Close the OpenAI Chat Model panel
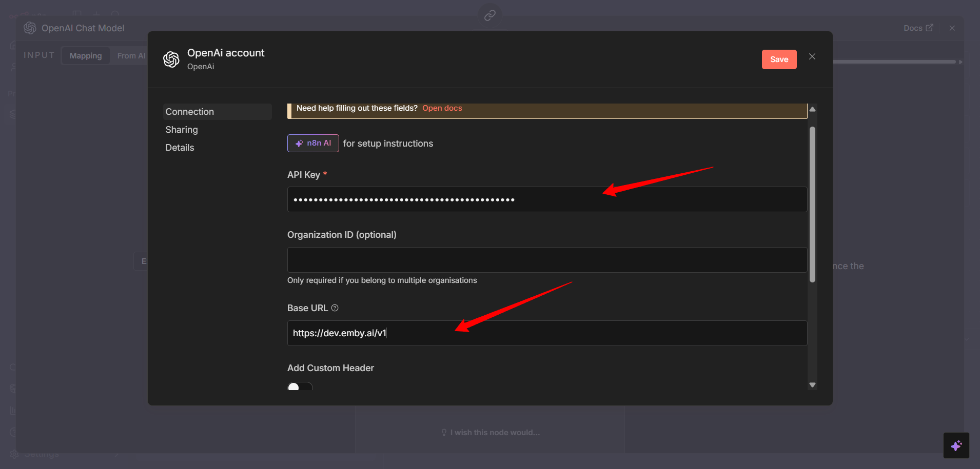This screenshot has width=980, height=469. [952, 28]
